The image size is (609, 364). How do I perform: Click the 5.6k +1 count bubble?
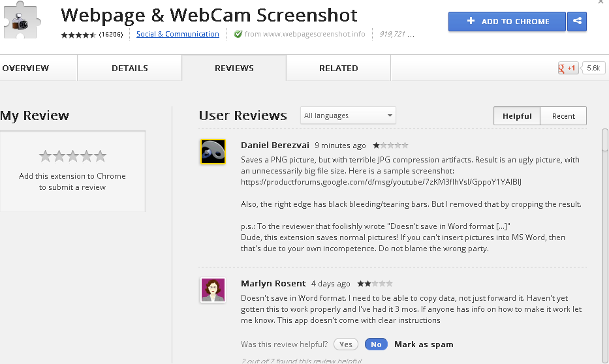point(593,68)
